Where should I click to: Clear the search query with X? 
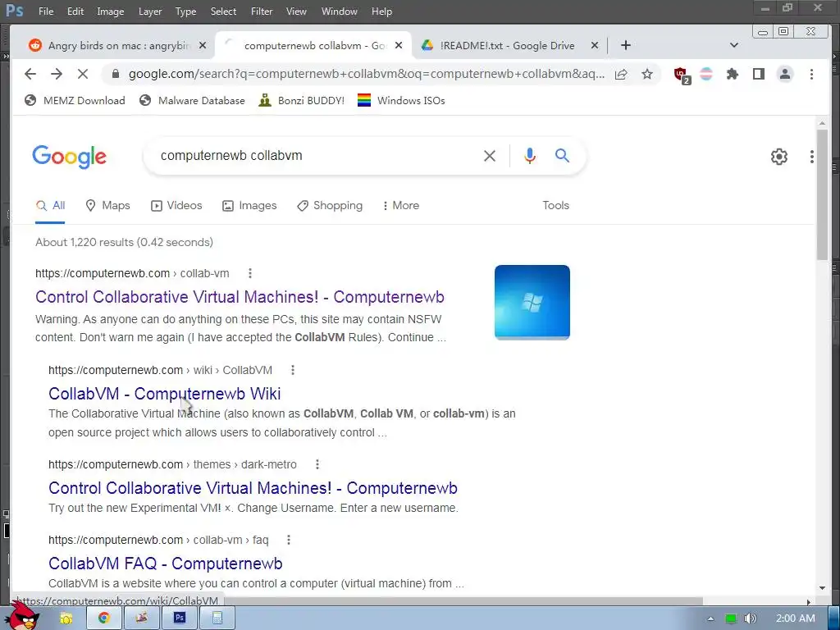490,156
